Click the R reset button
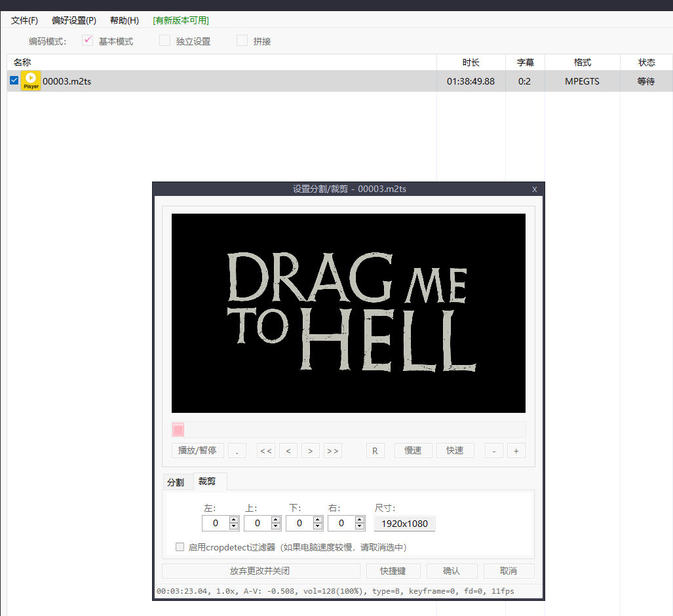The image size is (673, 616). (x=375, y=450)
